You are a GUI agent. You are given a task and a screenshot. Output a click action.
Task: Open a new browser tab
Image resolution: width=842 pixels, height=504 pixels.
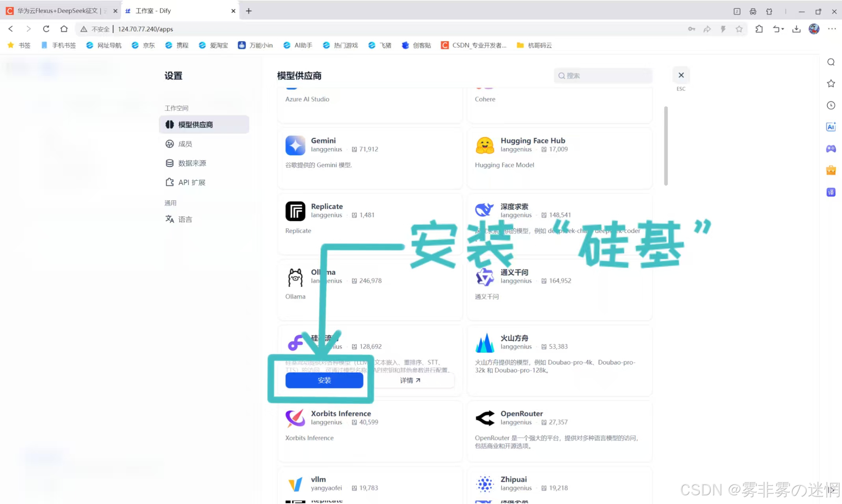coord(249,11)
